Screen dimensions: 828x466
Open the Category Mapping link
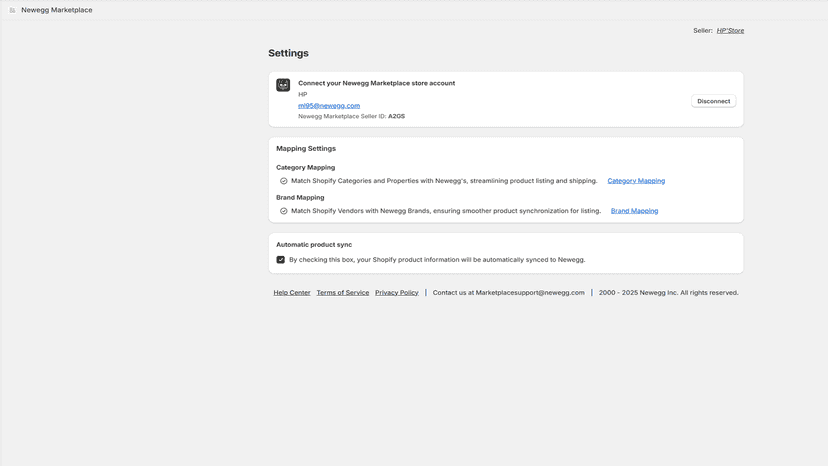[636, 181]
